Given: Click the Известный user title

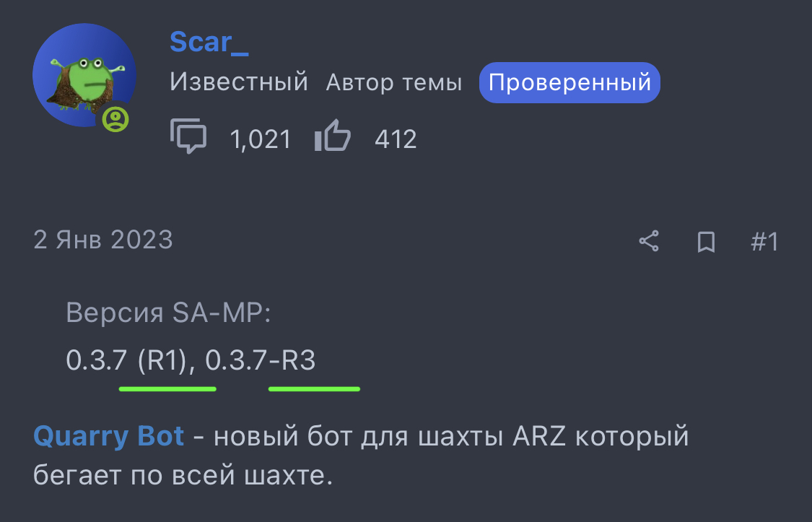Looking at the screenshot, I should [x=239, y=83].
